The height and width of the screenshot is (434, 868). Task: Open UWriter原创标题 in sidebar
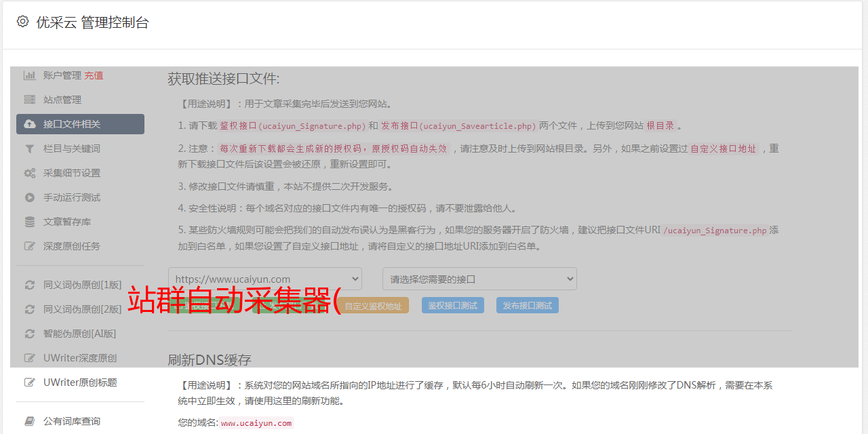click(80, 382)
